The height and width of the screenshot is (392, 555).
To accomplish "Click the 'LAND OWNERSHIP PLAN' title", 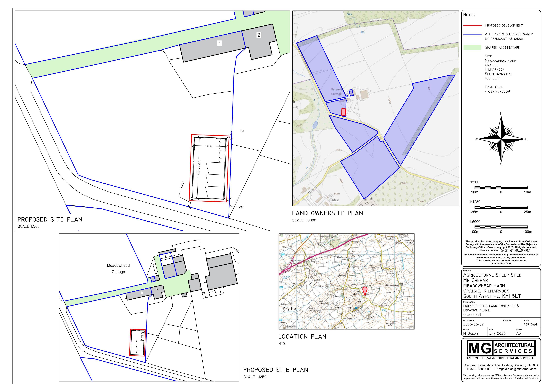I will tap(327, 213).
